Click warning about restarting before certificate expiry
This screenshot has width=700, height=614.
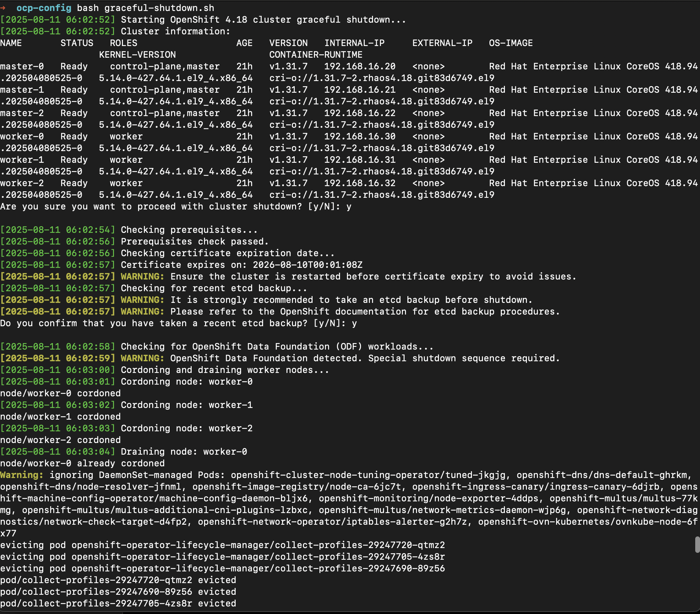pyautogui.click(x=288, y=276)
